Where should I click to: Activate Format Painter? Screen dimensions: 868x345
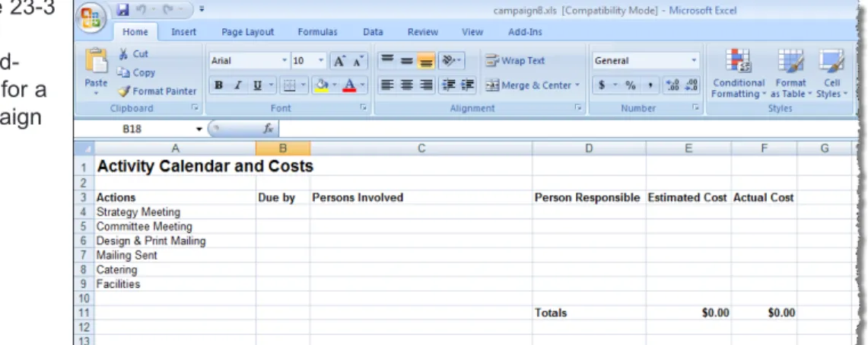157,91
